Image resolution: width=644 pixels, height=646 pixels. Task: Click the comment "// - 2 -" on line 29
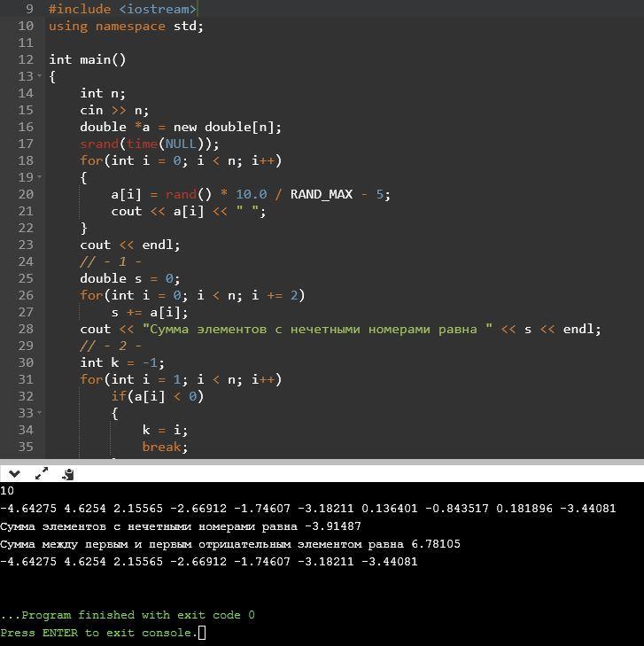111,346
